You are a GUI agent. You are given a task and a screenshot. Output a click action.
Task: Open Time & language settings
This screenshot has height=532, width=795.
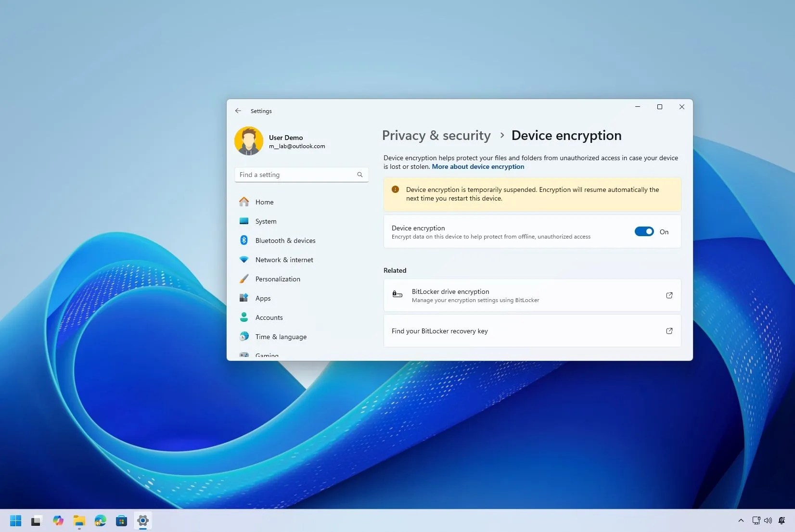281,336
